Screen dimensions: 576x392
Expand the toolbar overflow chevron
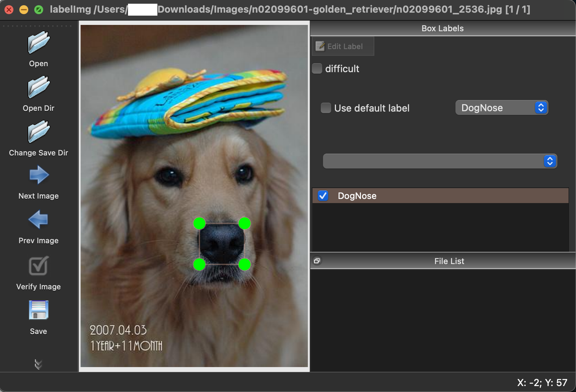click(38, 364)
